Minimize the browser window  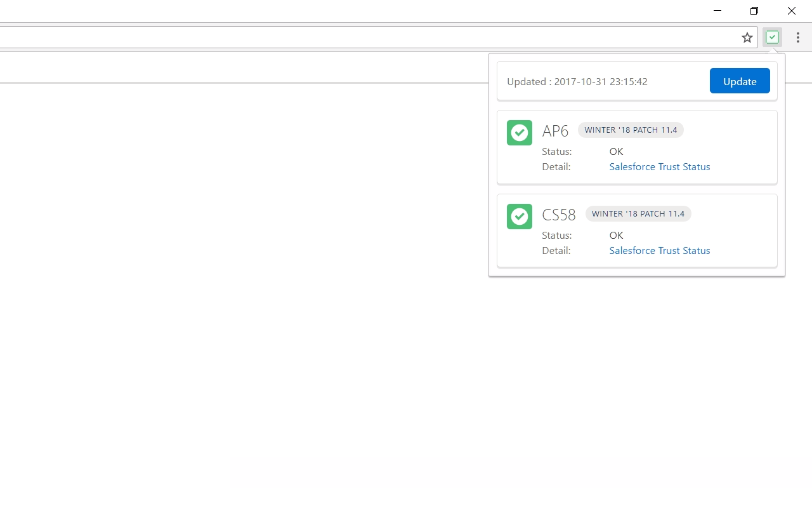(x=717, y=11)
